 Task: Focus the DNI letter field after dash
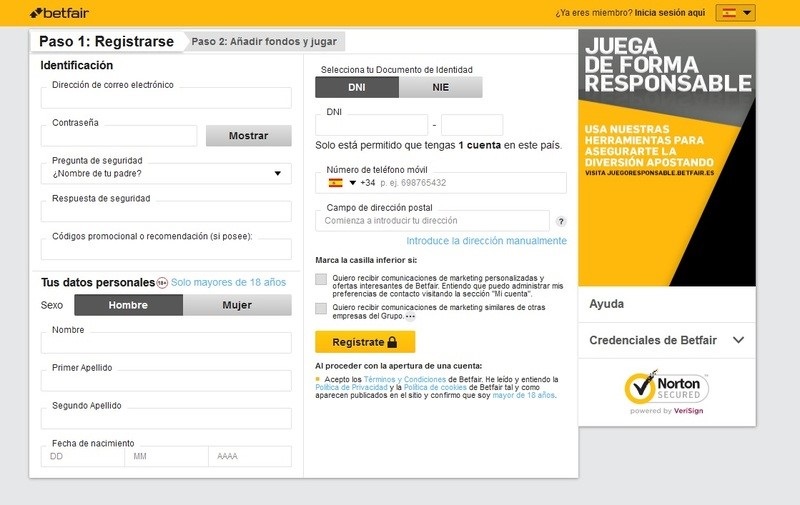(x=472, y=125)
